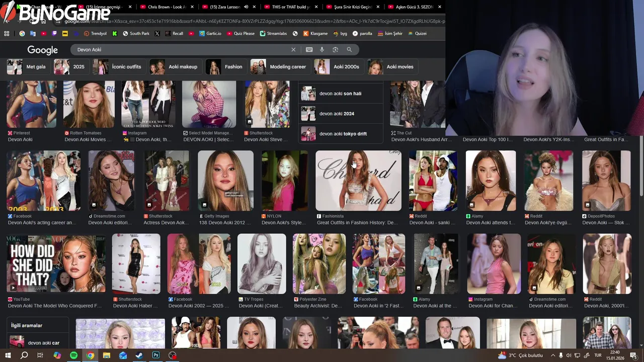Open the weather widget 3°C Çok bulutlu
Image resolution: width=644 pixels, height=362 pixels.
click(x=520, y=355)
